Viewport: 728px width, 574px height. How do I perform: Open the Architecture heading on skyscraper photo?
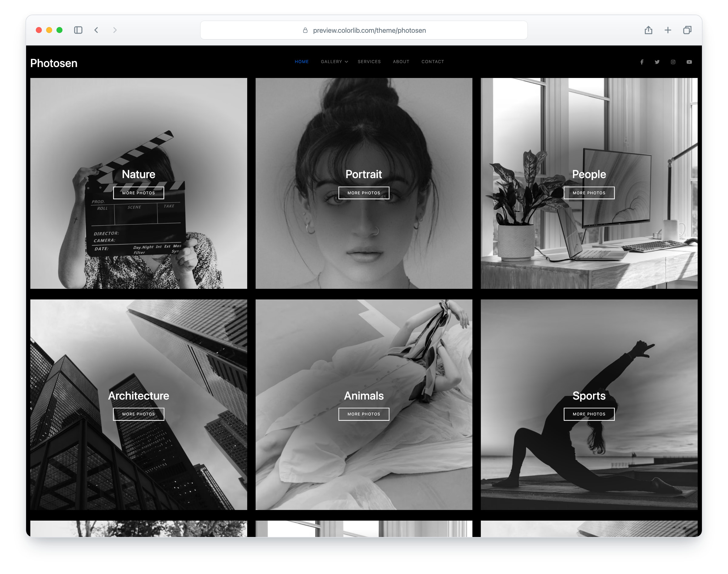(x=138, y=396)
